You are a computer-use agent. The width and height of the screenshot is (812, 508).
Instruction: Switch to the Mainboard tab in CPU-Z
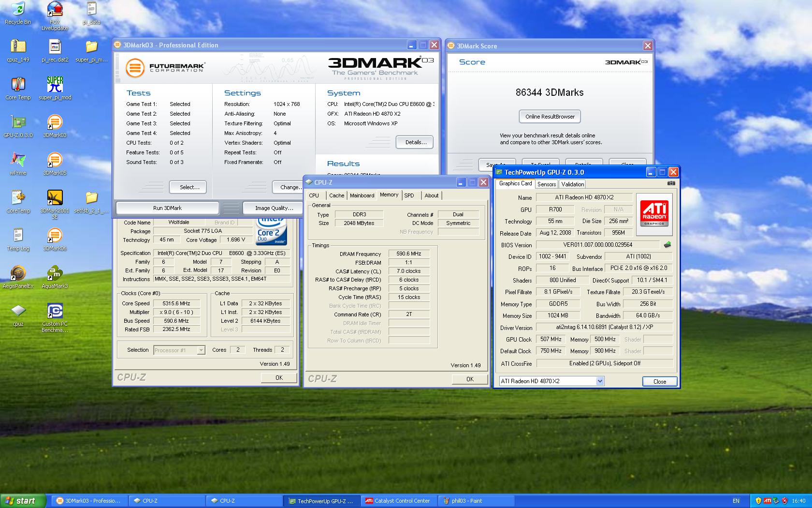pos(362,195)
